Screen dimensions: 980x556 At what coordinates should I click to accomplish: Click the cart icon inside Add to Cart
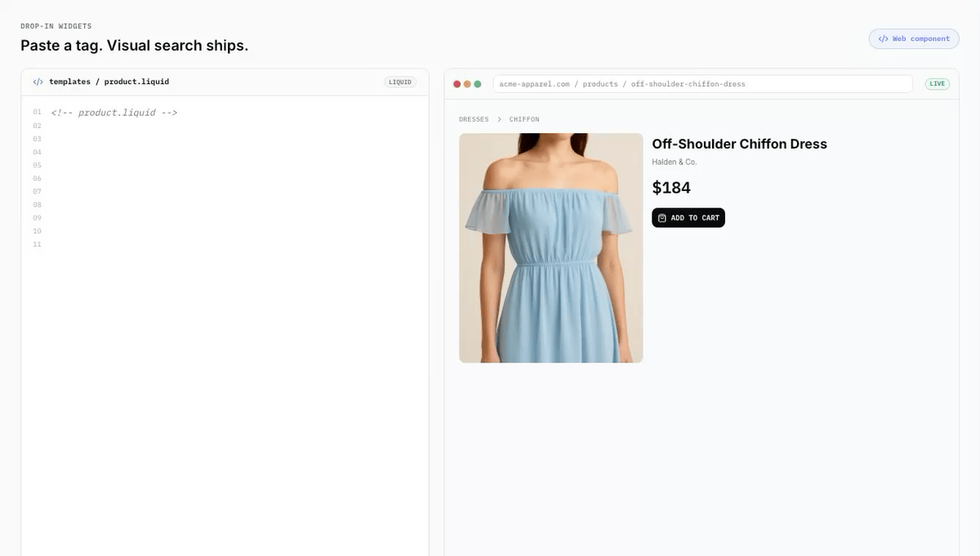click(x=662, y=218)
